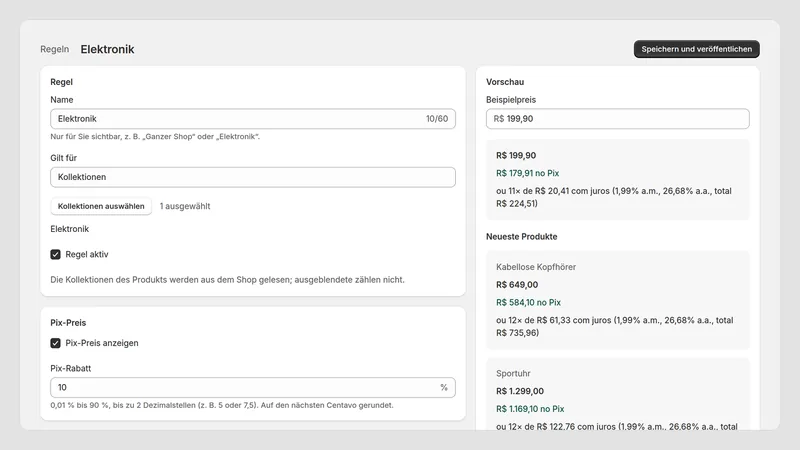The width and height of the screenshot is (800, 450).
Task: Click the 1 ausgewählt text
Action: [185, 206]
